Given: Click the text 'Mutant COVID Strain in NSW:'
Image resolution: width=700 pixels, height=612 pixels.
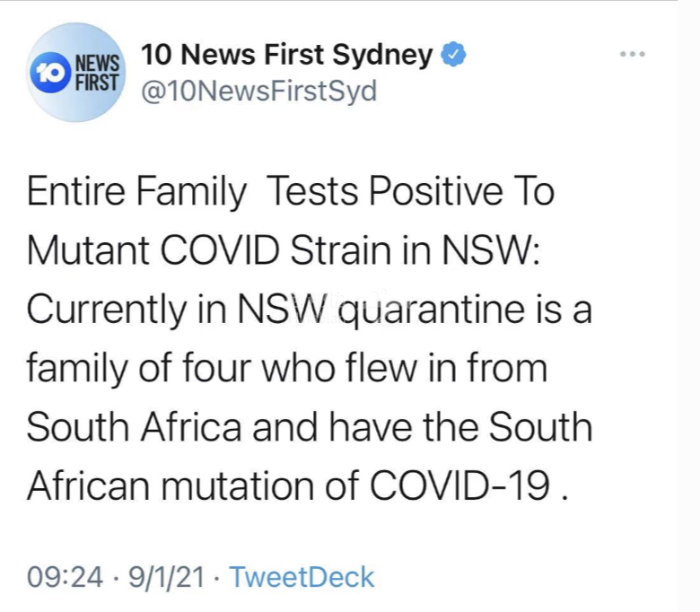Looking at the screenshot, I should 283,249.
